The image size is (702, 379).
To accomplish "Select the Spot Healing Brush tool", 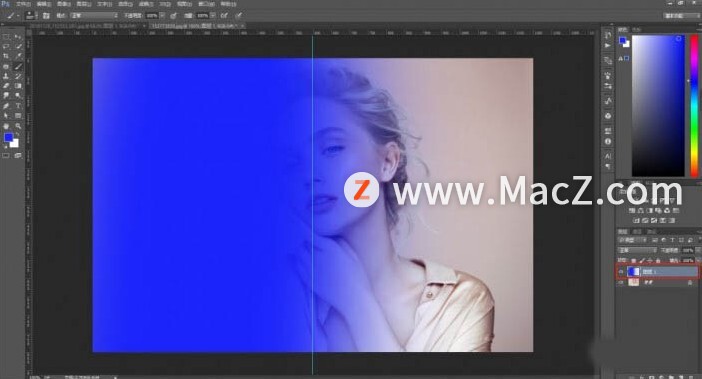I will (6, 67).
